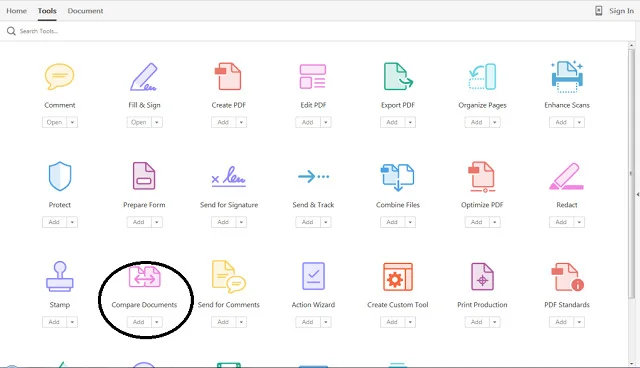Click Add button under Prepare Form
This screenshot has height=368, width=640.
pos(139,222)
